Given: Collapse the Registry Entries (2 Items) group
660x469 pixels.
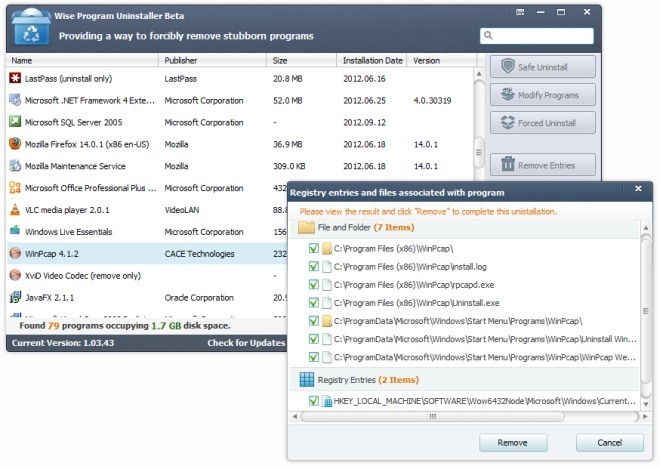Looking at the screenshot, I should click(x=464, y=380).
